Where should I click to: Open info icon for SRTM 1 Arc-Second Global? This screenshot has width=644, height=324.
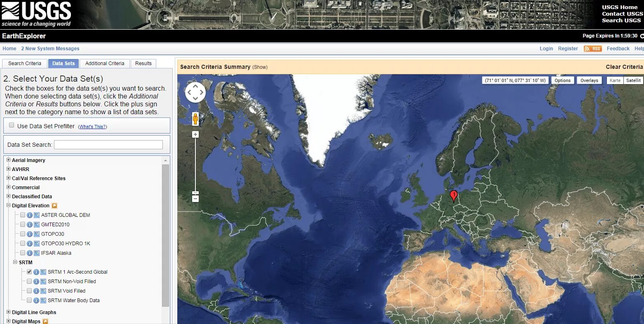36,272
